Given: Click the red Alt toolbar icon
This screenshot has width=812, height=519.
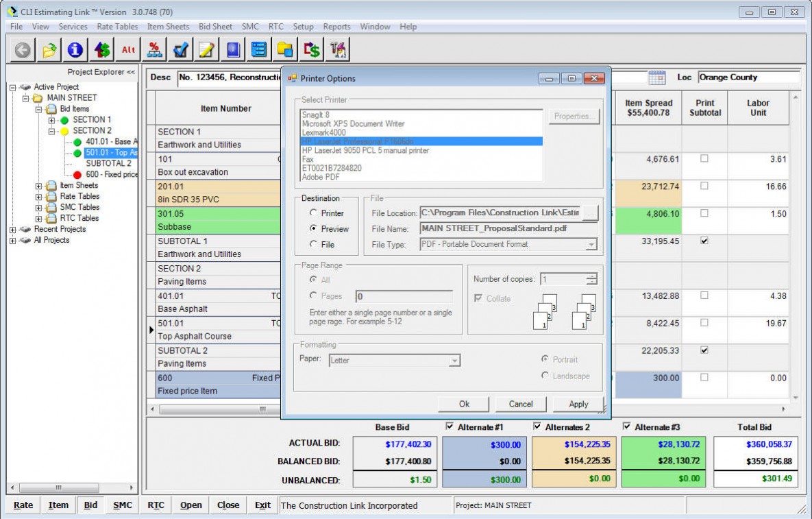Looking at the screenshot, I should point(128,50).
